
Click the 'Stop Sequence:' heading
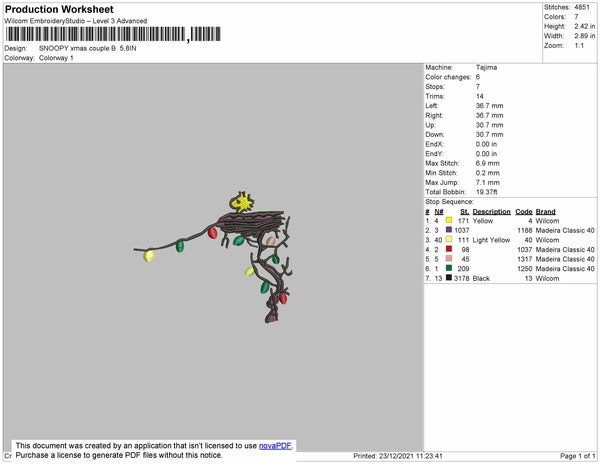pyautogui.click(x=449, y=202)
